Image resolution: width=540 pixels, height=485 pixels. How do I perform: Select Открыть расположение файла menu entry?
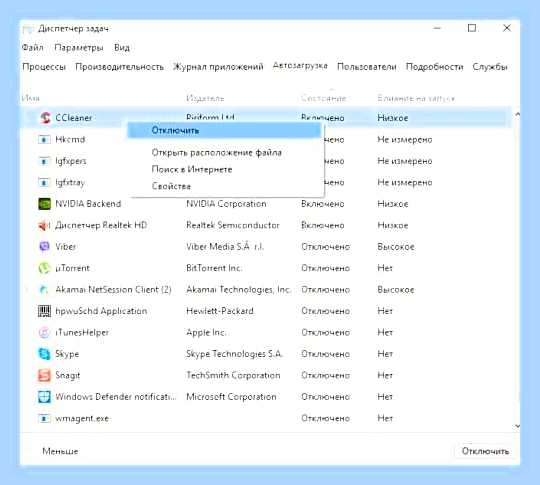(217, 153)
